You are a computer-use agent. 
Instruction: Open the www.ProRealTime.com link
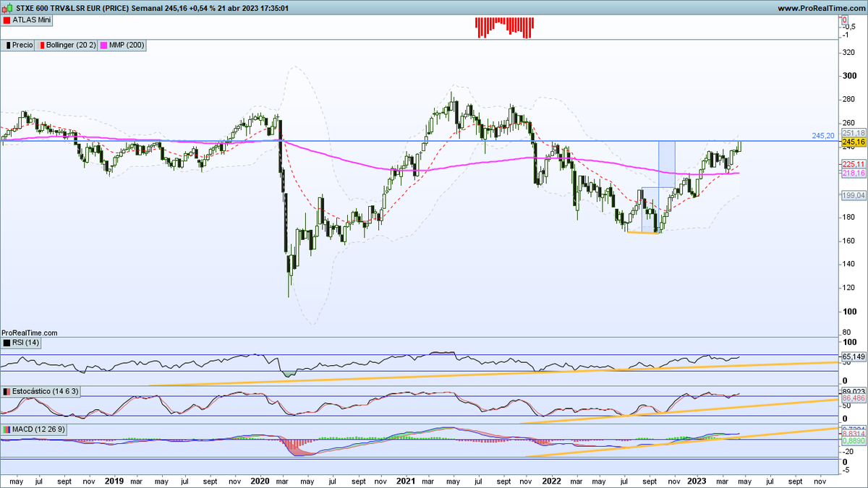click(x=821, y=8)
